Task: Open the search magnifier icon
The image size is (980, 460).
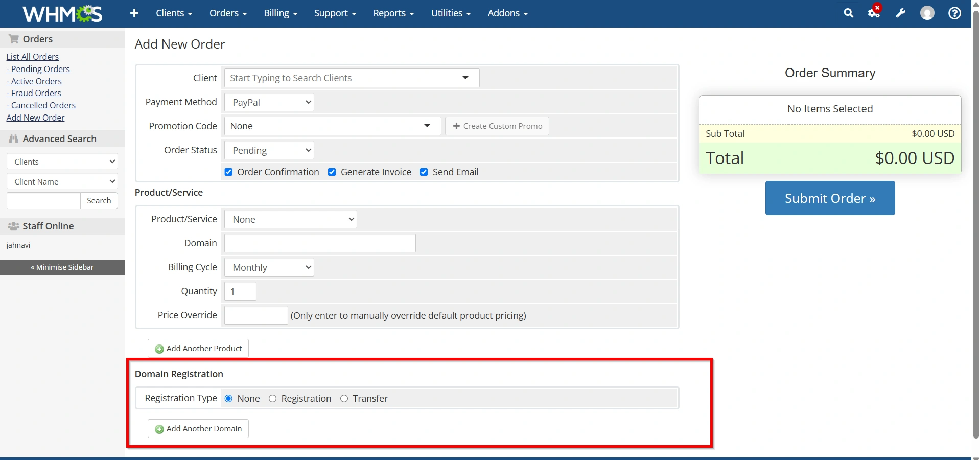Action: 848,13
